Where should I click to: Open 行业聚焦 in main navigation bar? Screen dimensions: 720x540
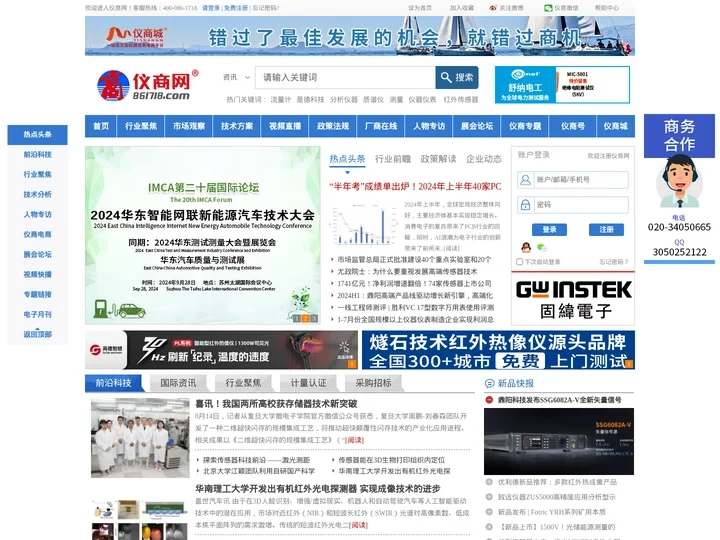tap(141, 126)
